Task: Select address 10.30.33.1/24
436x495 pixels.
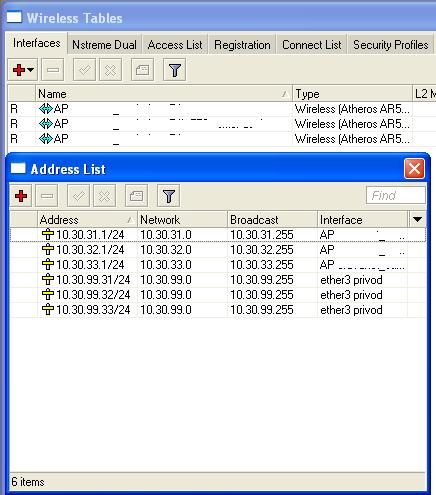Action: pyautogui.click(x=90, y=265)
